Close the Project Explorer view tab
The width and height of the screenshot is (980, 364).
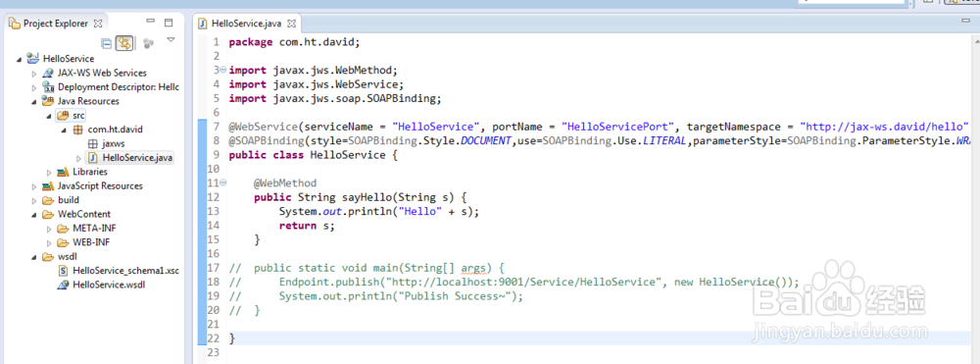[x=98, y=24]
